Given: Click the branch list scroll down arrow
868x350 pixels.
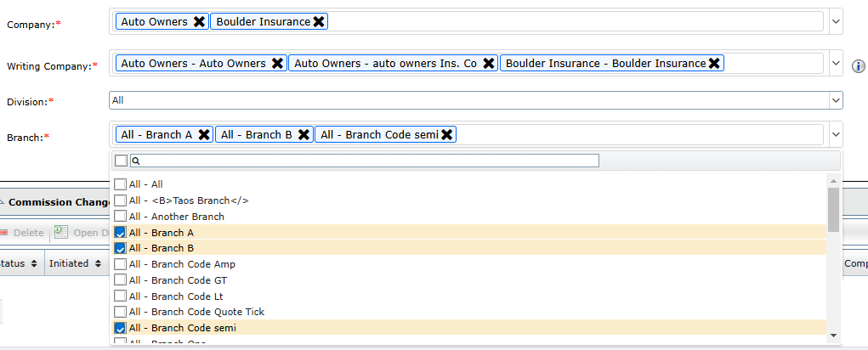Looking at the screenshot, I should pos(833,335).
